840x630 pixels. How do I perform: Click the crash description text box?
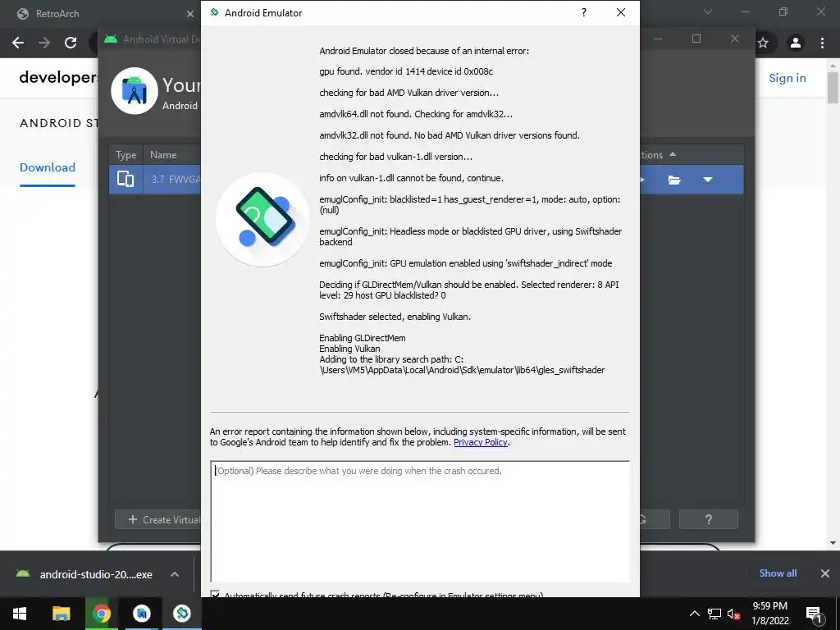tap(420, 521)
